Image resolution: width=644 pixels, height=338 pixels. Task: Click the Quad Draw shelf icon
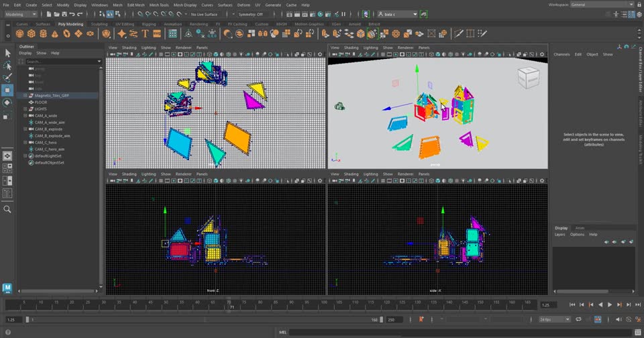click(x=482, y=34)
